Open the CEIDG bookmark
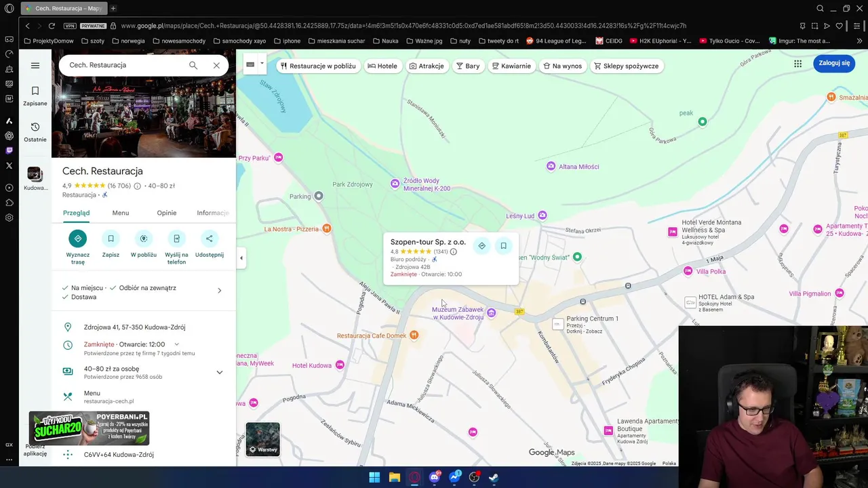The height and width of the screenshot is (488, 868). (609, 41)
